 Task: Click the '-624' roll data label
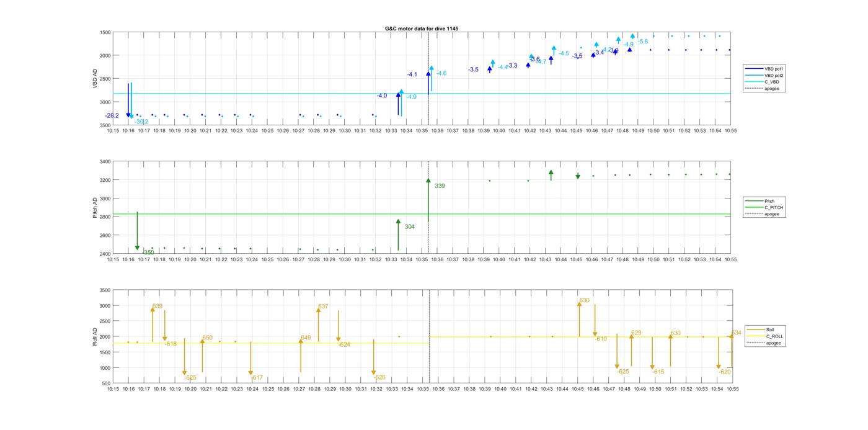pyautogui.click(x=344, y=344)
